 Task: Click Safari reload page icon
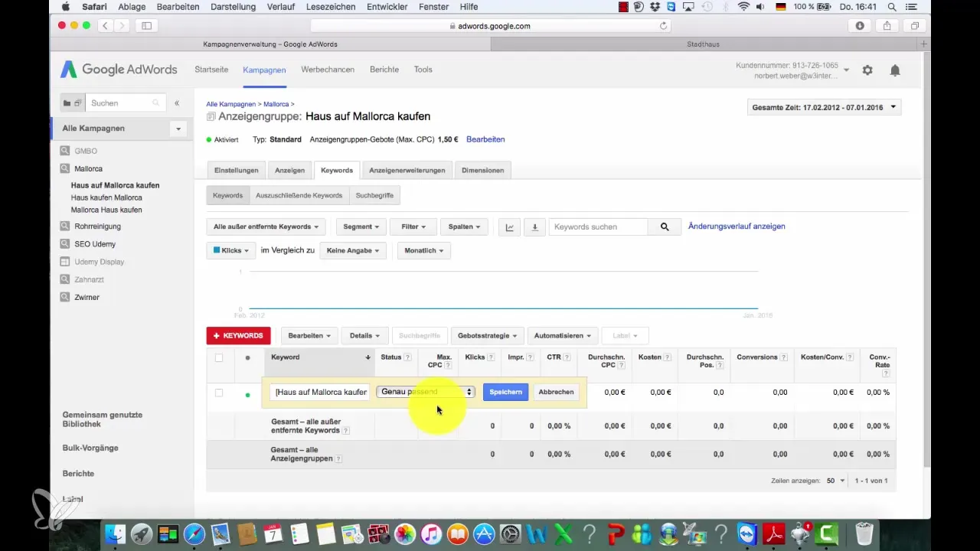coord(663,25)
